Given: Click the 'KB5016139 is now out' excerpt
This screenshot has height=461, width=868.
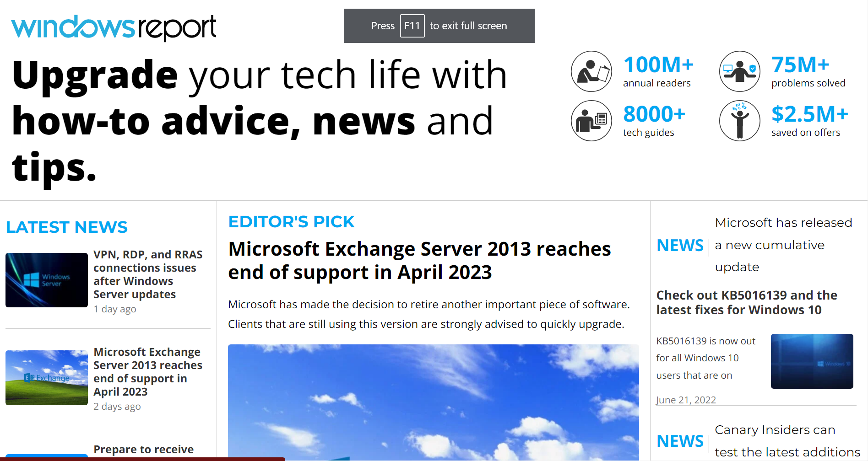Looking at the screenshot, I should [705, 358].
